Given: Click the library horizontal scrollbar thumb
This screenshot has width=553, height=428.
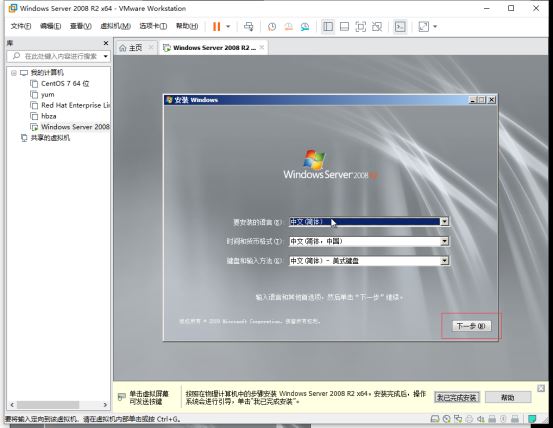Looking at the screenshot, I should tap(48, 405).
